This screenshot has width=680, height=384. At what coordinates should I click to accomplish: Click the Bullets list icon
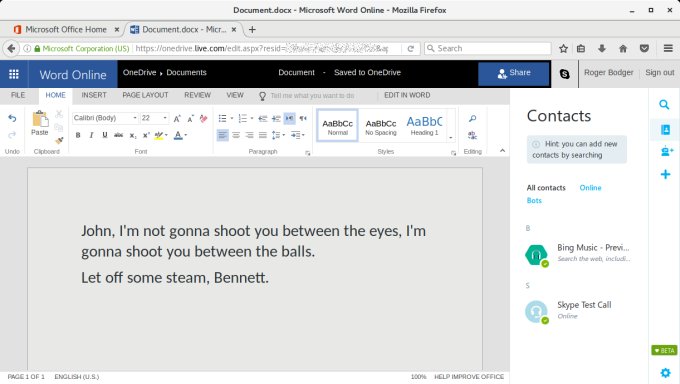click(222, 118)
